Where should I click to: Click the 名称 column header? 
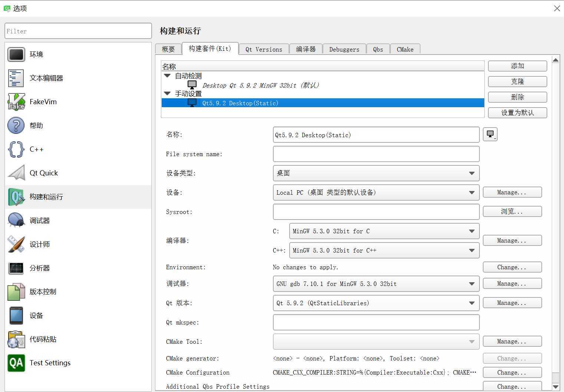[323, 66]
